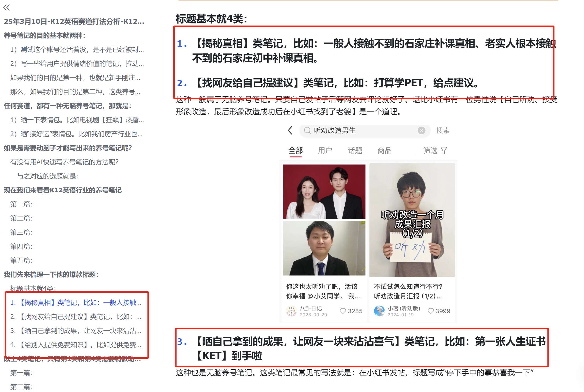Viewport: 584px width, 392px height.
Task: Click document title 25年3月10日-K12英语赛道打法分析
Action: click(x=74, y=22)
